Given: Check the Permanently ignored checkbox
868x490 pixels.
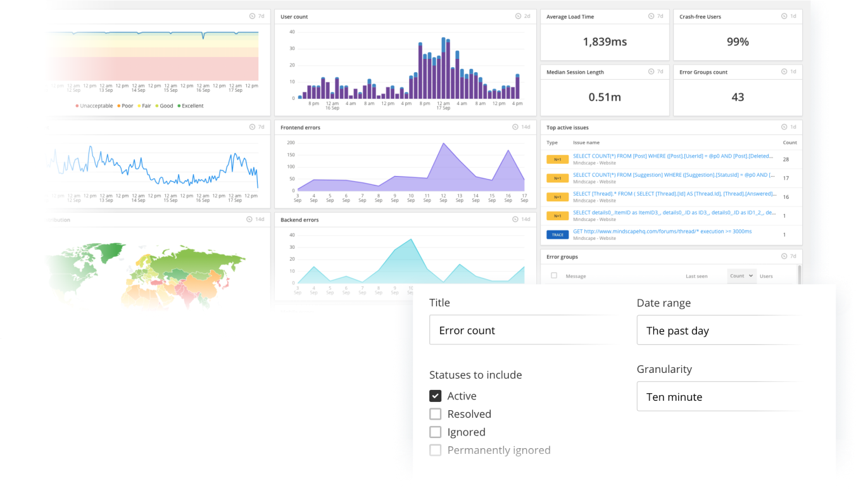Looking at the screenshot, I should coord(435,451).
